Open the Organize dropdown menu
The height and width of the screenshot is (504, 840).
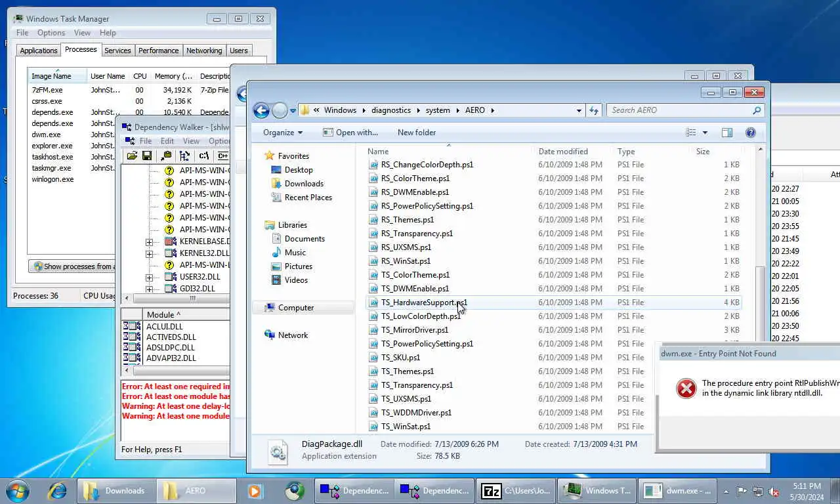click(x=283, y=133)
